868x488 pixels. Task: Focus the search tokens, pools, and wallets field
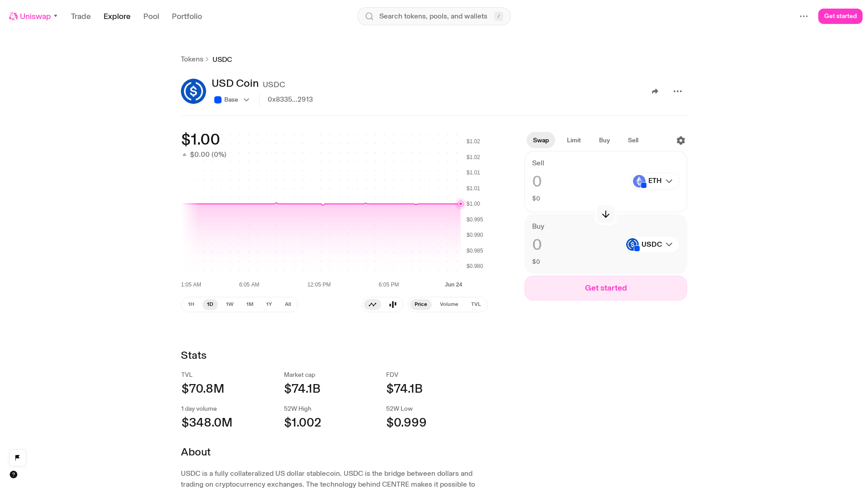[434, 16]
